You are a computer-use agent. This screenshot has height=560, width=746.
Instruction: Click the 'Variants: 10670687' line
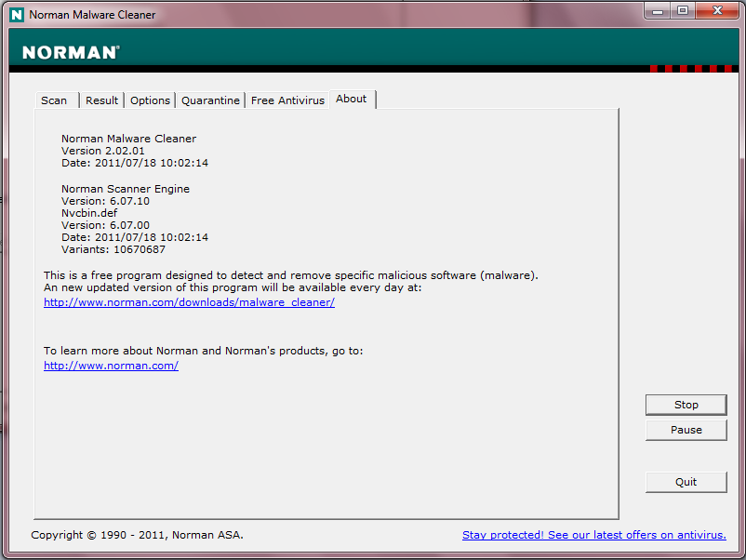(x=113, y=249)
